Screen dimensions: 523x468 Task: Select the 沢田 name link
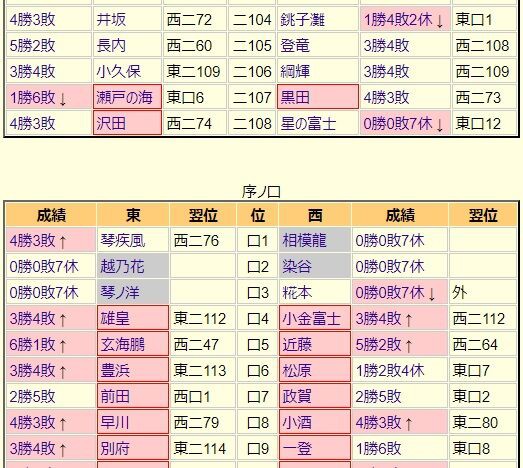point(111,123)
